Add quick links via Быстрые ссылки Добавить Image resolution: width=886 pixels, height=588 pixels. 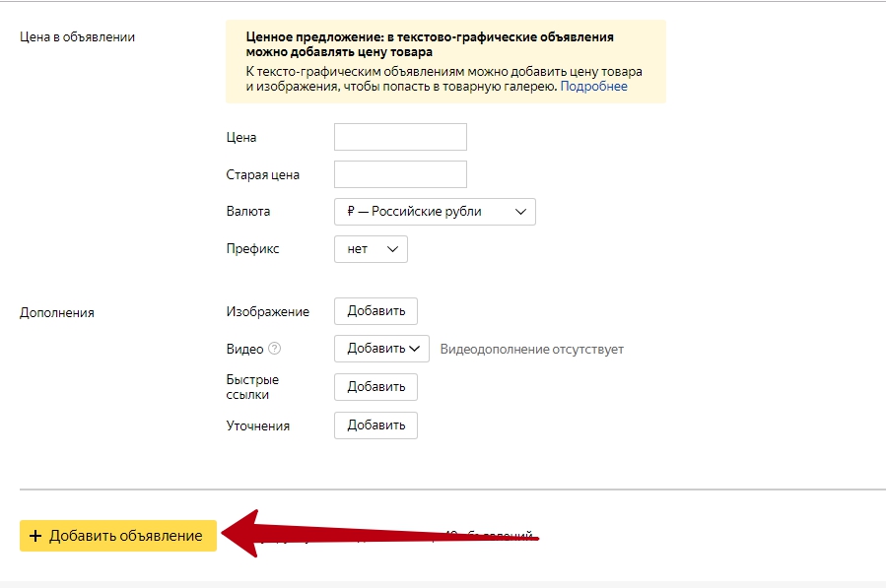click(x=375, y=387)
